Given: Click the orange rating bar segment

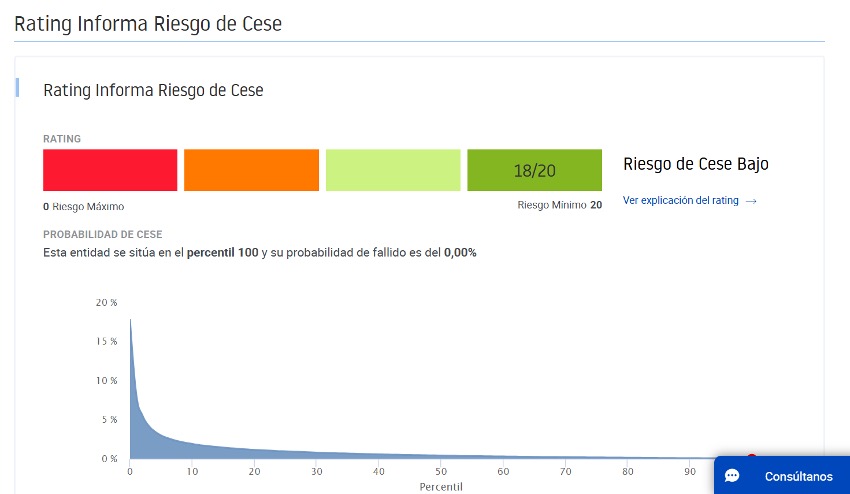Looking at the screenshot, I should 252,170.
